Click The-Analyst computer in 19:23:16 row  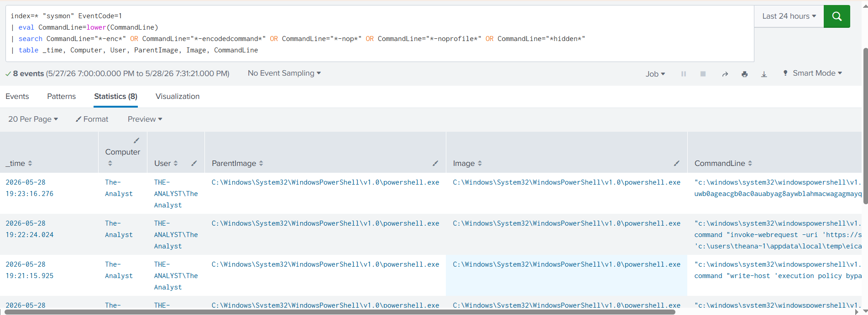point(119,188)
